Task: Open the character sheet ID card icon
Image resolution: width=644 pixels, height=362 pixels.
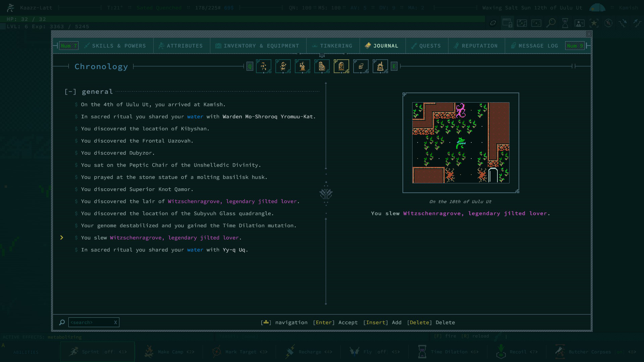Action: (x=580, y=23)
